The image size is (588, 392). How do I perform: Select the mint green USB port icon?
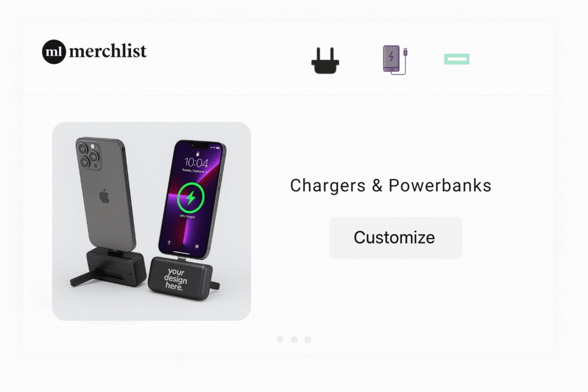pyautogui.click(x=457, y=59)
